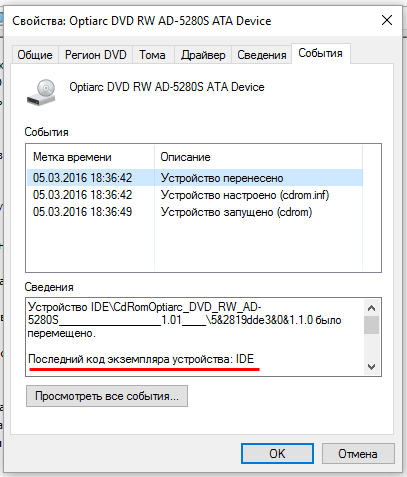Select the Устройство перенесено event row
Image resolution: width=407 pixels, height=477 pixels.
pos(195,178)
